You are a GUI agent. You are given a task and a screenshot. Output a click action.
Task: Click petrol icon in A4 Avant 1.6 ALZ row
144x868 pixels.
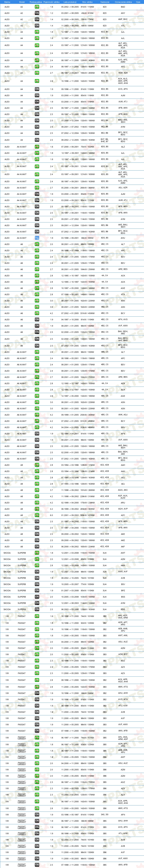[37, 147]
